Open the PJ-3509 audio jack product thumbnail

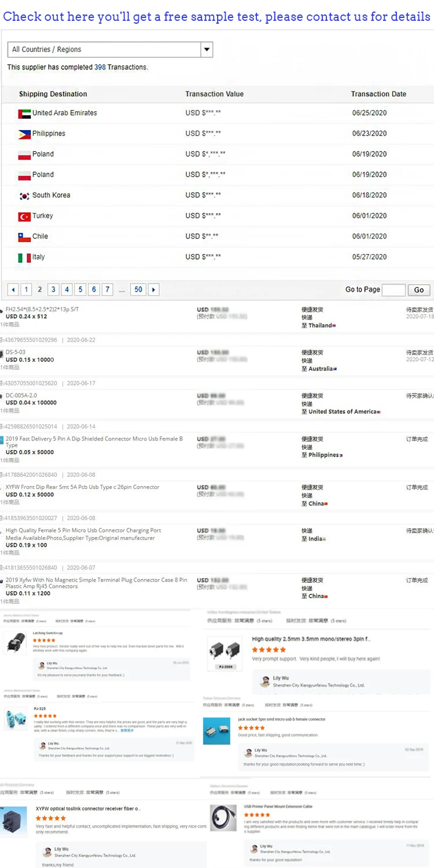point(225,654)
